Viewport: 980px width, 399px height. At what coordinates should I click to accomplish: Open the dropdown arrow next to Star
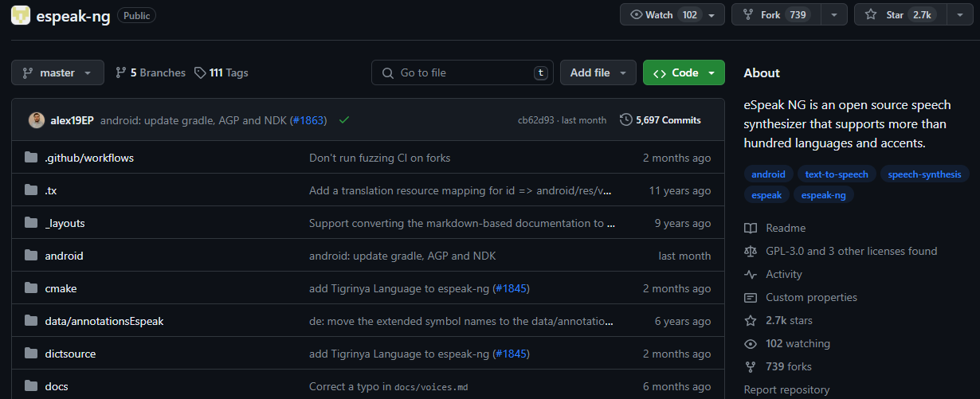click(x=959, y=14)
